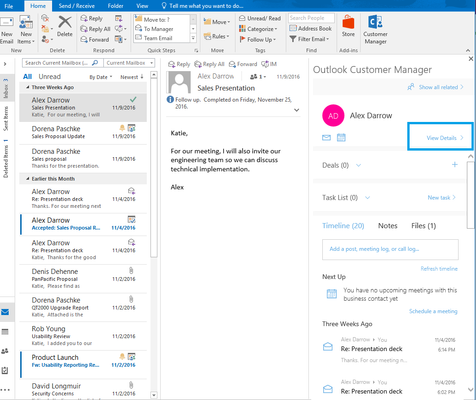Expand the Task List (0) section
476x400 pixels.
[367, 198]
